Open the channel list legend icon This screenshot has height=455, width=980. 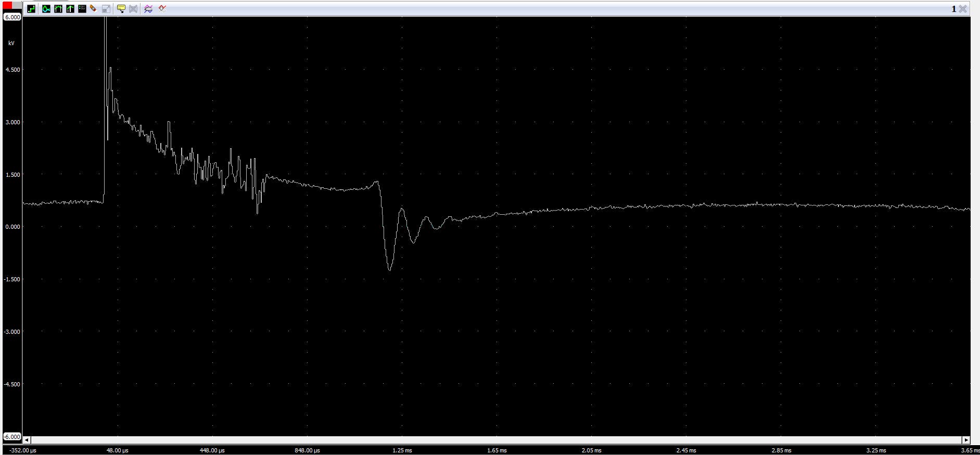tap(82, 9)
